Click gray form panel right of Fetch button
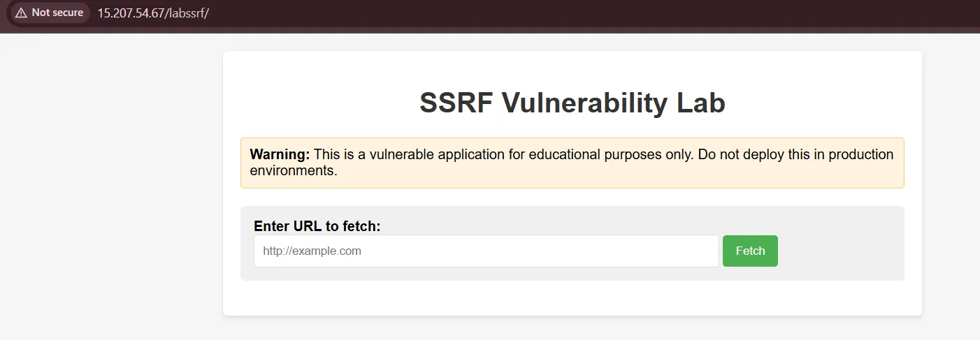 pyautogui.click(x=839, y=251)
